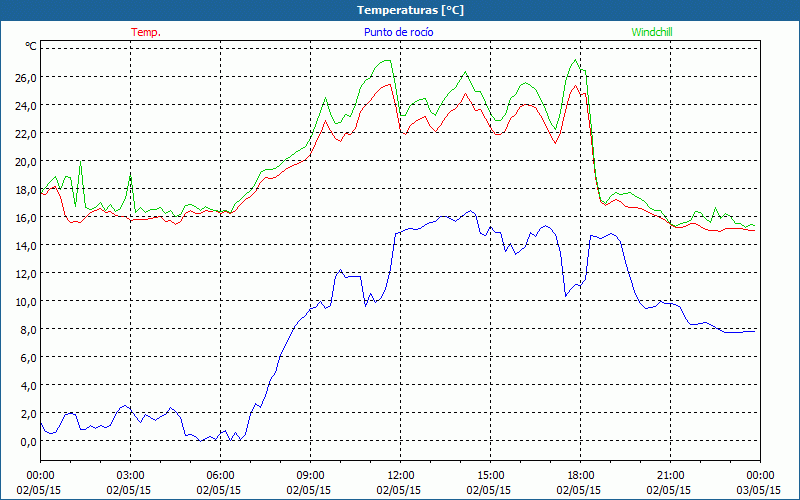Image resolution: width=800 pixels, height=500 pixels.
Task: Click the 10,0 y-axis value
Action: 26,302
